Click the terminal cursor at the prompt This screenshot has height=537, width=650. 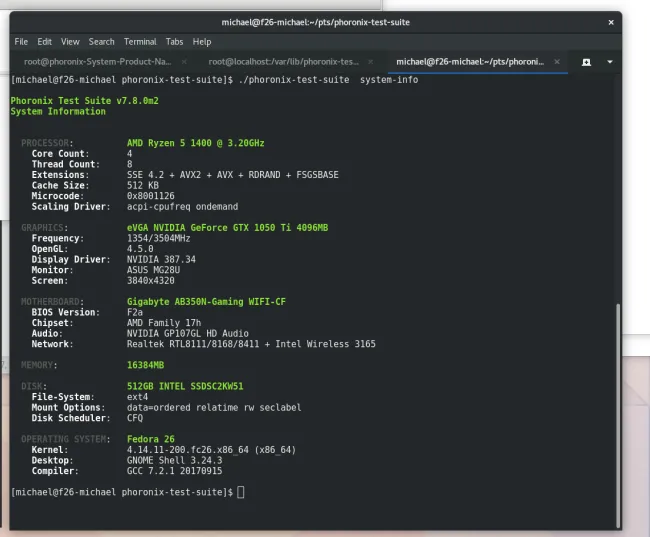(x=241, y=492)
